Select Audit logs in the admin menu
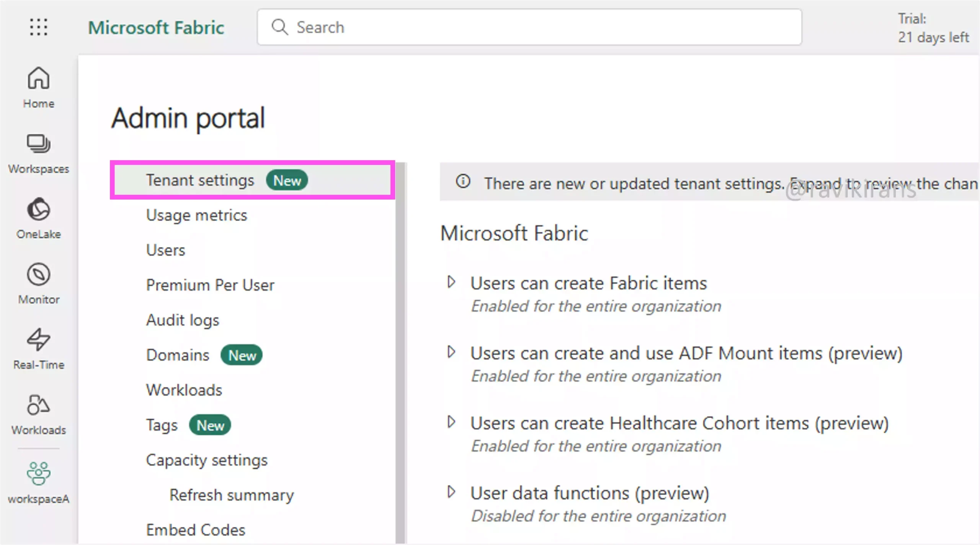 pyautogui.click(x=183, y=320)
